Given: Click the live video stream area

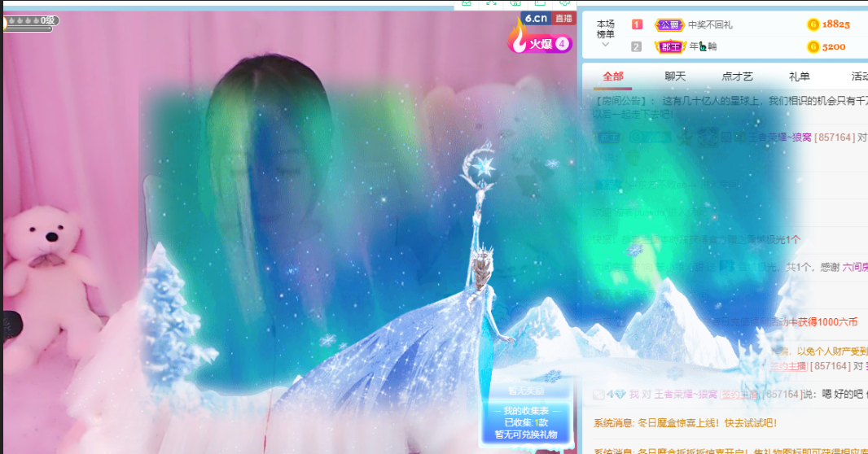Looking at the screenshot, I should tap(290, 232).
